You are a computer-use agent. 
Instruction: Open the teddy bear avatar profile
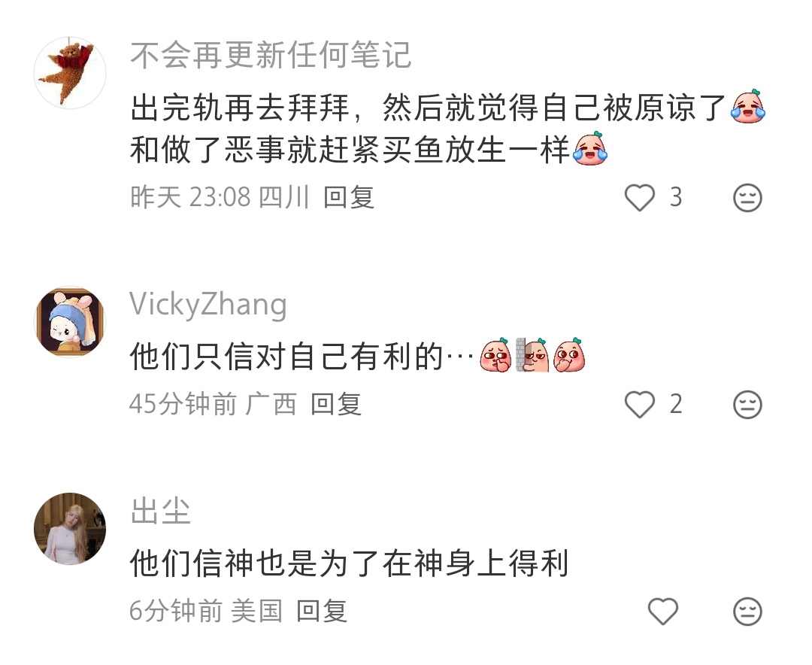point(70,73)
